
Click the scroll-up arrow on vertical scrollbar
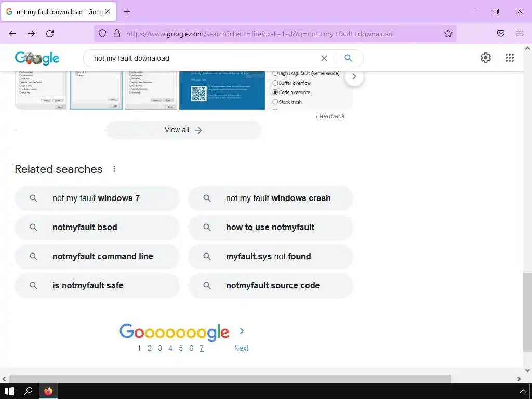point(527,48)
